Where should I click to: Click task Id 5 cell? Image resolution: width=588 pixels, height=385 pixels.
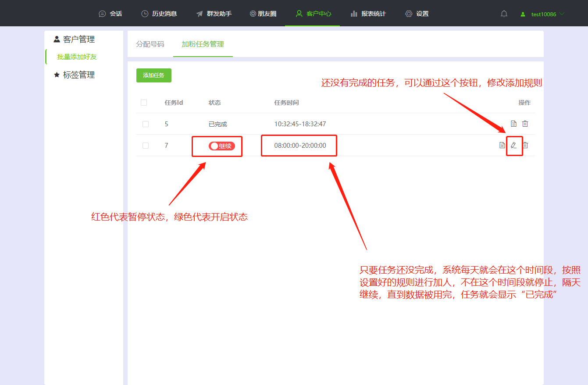tap(167, 124)
